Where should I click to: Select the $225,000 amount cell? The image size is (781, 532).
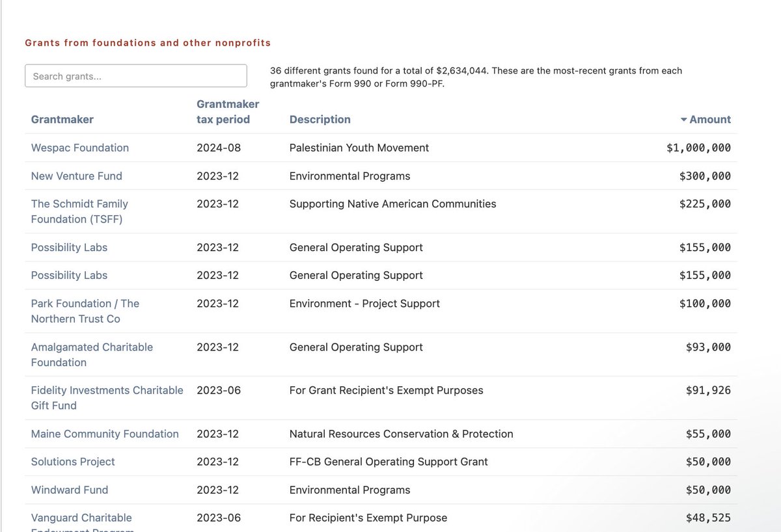(x=705, y=204)
